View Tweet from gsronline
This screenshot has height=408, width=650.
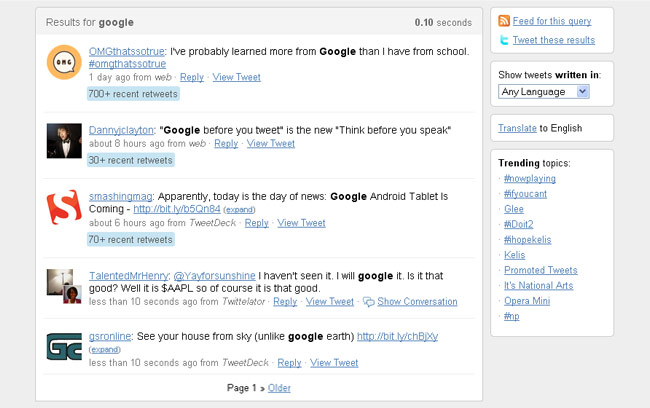pos(334,363)
